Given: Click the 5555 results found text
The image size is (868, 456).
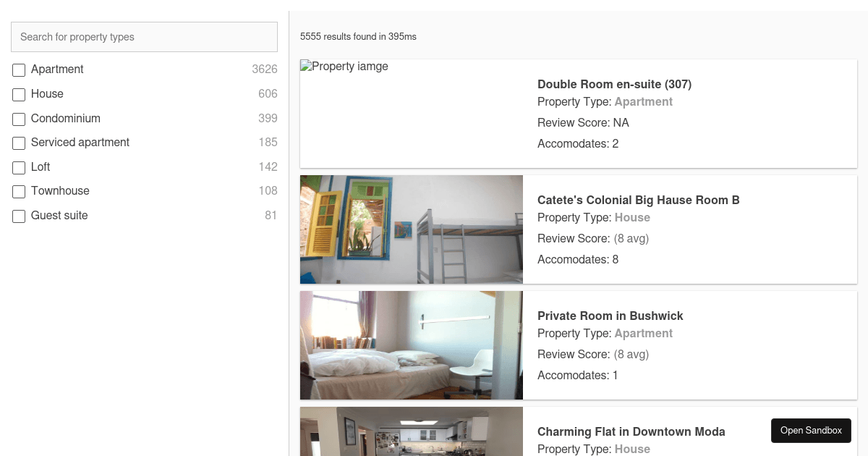Looking at the screenshot, I should click(358, 36).
